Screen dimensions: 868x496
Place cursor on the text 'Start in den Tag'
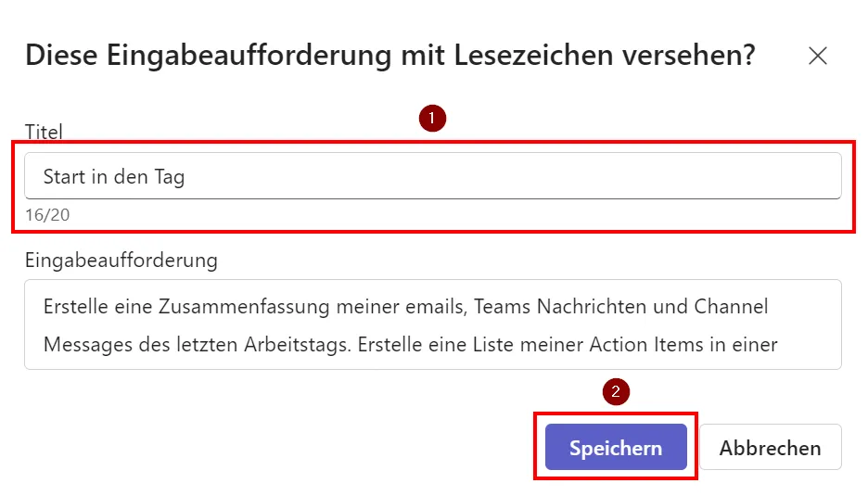tap(113, 176)
